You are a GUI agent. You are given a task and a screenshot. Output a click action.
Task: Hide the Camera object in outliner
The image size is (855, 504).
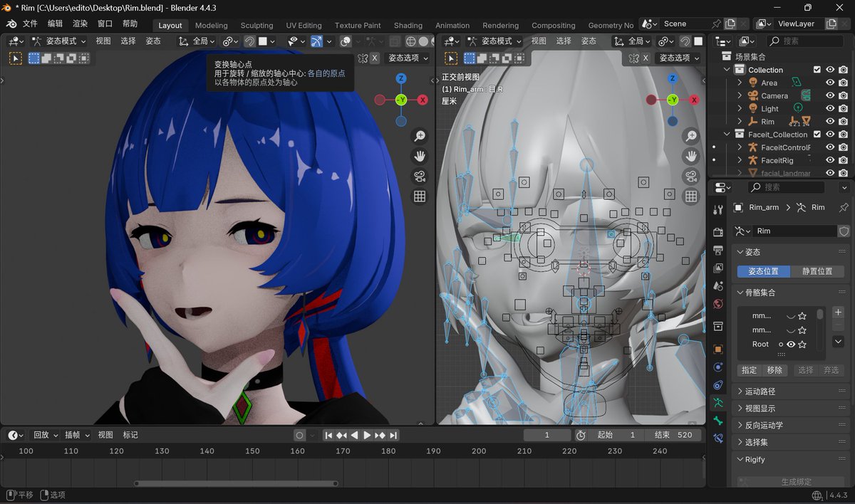830,95
